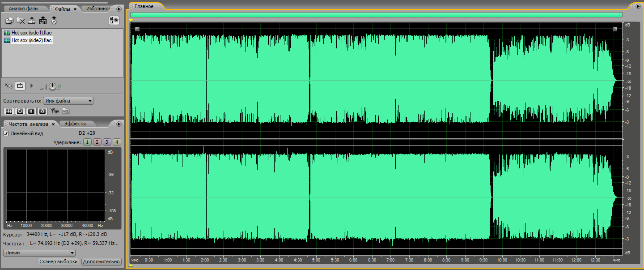
Task: Switch to the 'Эффекты' tab
Action: click(x=74, y=124)
